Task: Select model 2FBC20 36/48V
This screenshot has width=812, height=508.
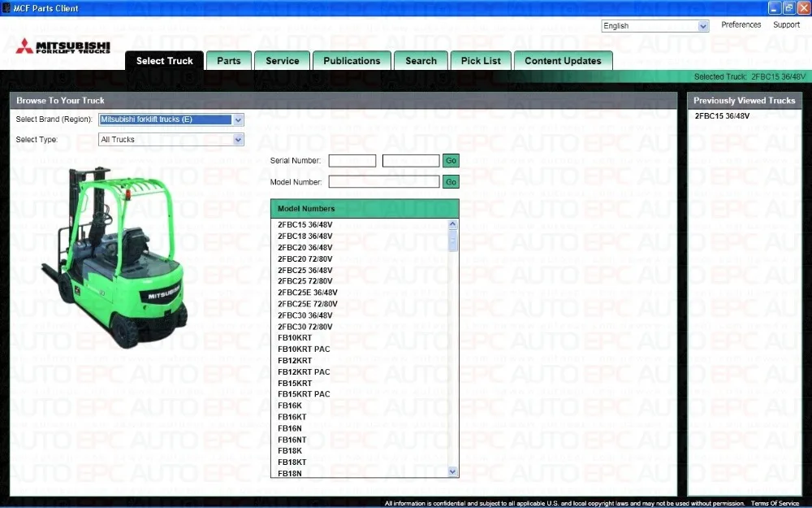Action: (x=305, y=248)
